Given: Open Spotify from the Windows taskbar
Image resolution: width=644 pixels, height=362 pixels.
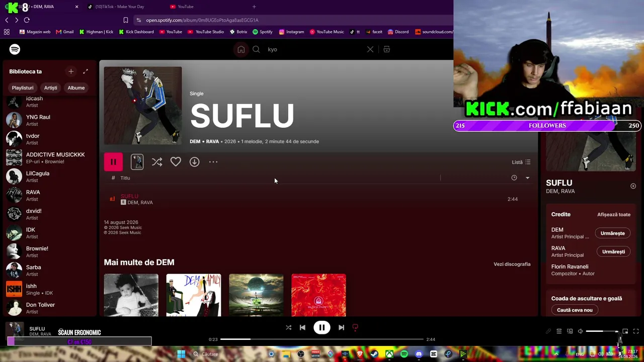Looking at the screenshot, I should click(404, 354).
